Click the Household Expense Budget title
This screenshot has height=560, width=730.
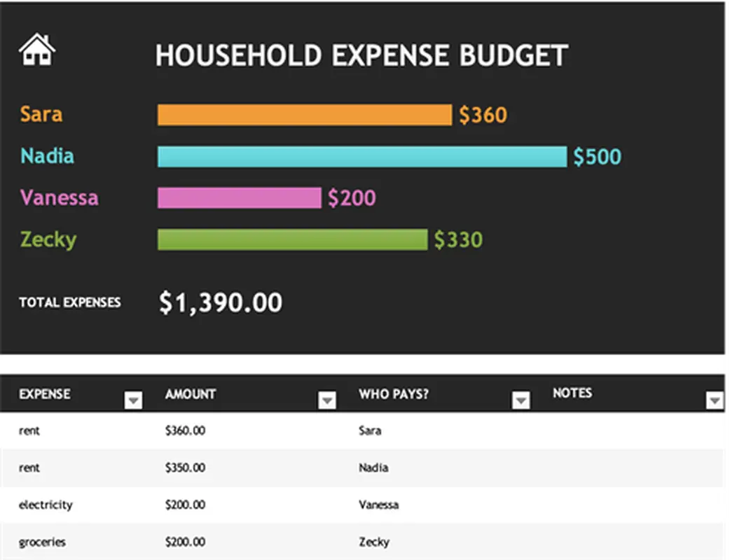point(361,56)
